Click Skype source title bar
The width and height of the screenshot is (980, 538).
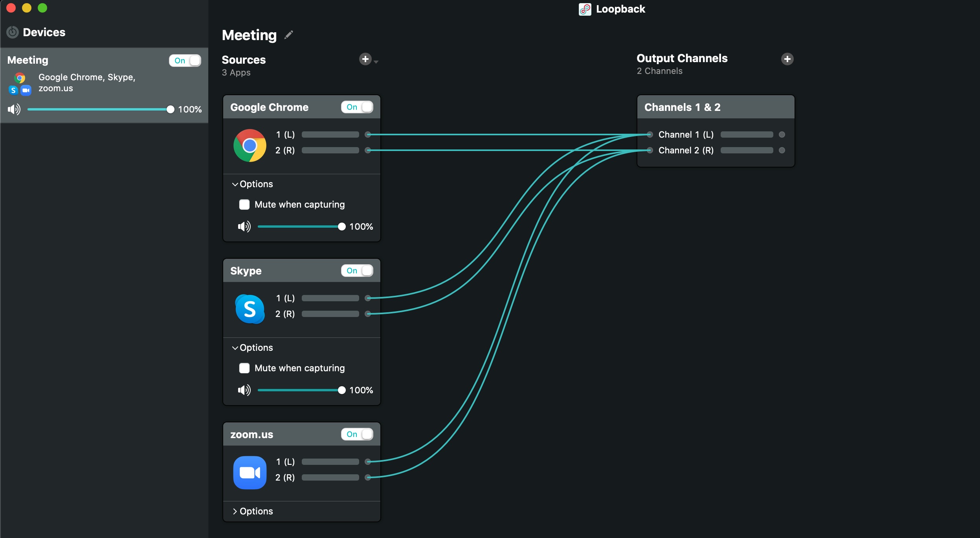click(x=301, y=271)
